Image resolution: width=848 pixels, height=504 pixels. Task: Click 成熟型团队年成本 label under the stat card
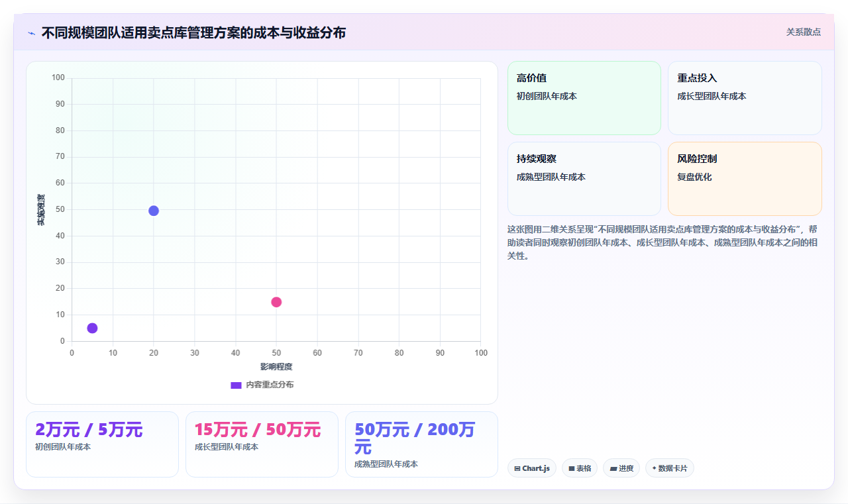[x=386, y=464]
